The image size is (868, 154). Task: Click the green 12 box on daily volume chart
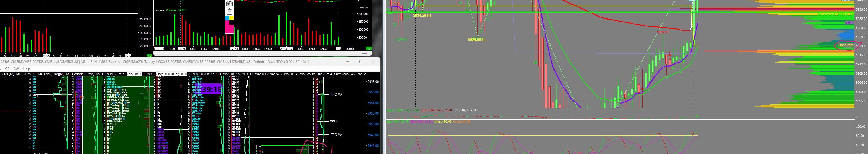coord(150,56)
